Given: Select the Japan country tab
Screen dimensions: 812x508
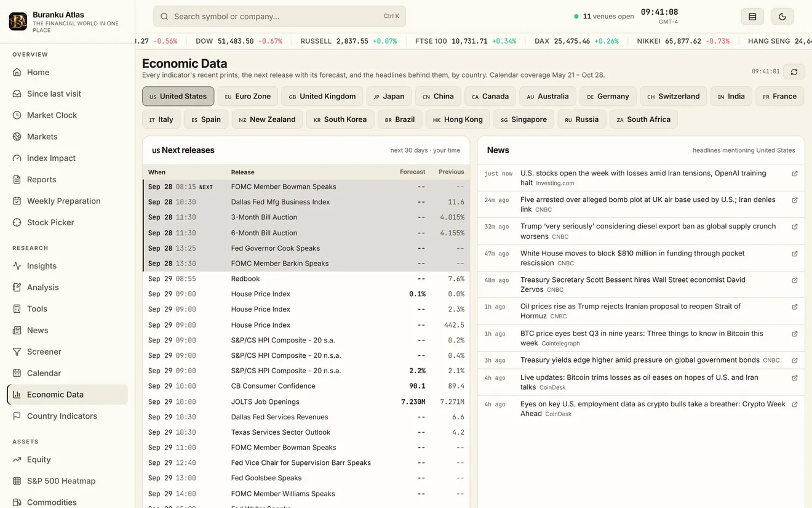Looking at the screenshot, I should pos(389,96).
